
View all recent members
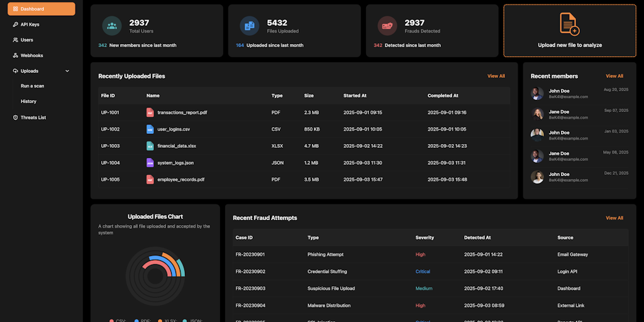pos(614,76)
